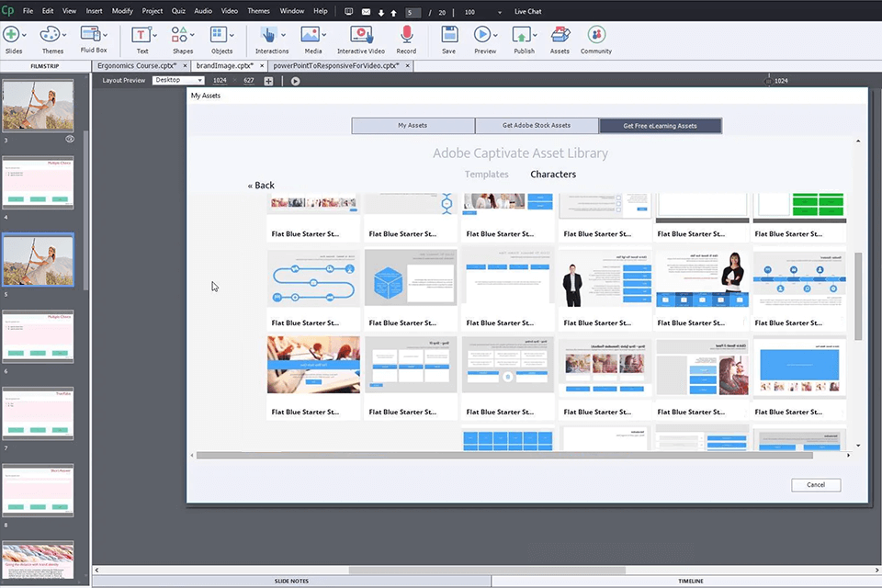Select the template thumbnail with the blue cube
The width and height of the screenshot is (882, 588).
[411, 278]
